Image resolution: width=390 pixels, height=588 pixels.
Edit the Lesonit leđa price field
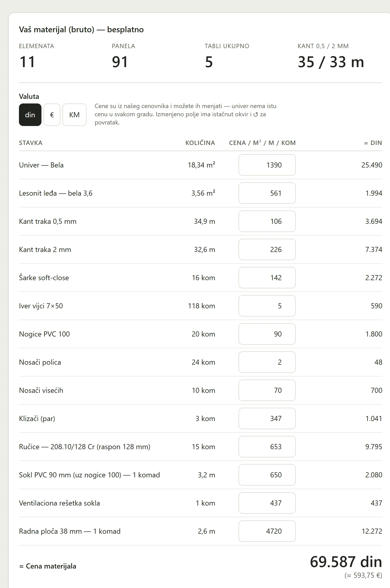[x=267, y=193]
